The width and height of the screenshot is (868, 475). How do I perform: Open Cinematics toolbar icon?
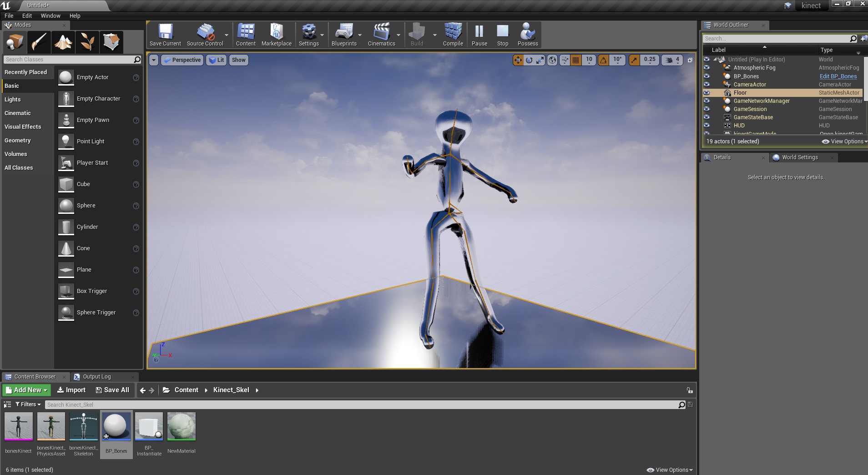(381, 35)
